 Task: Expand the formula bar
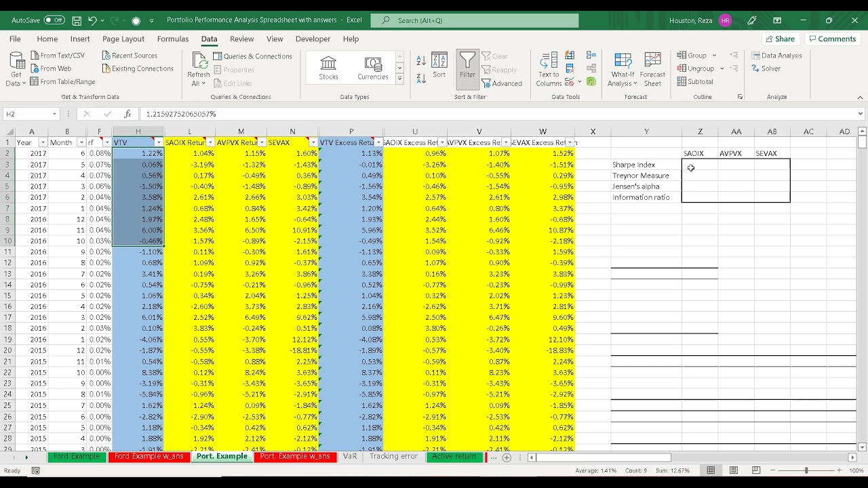[860, 114]
